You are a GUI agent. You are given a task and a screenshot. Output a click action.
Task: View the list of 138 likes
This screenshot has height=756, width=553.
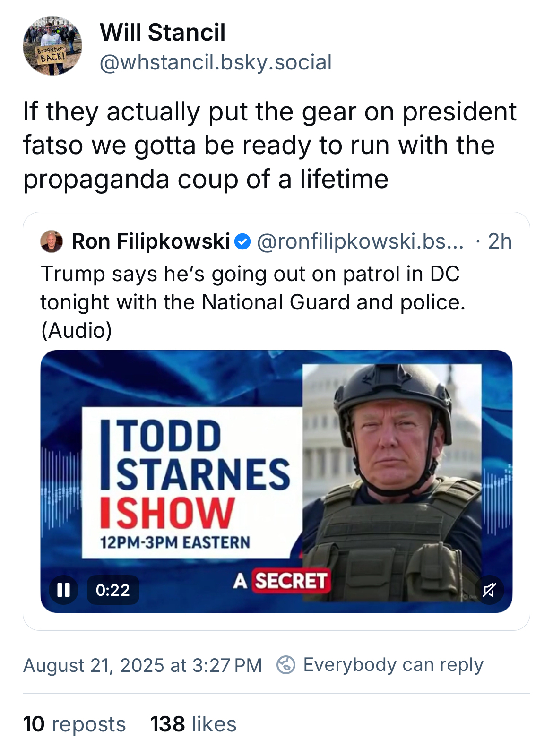[193, 724]
